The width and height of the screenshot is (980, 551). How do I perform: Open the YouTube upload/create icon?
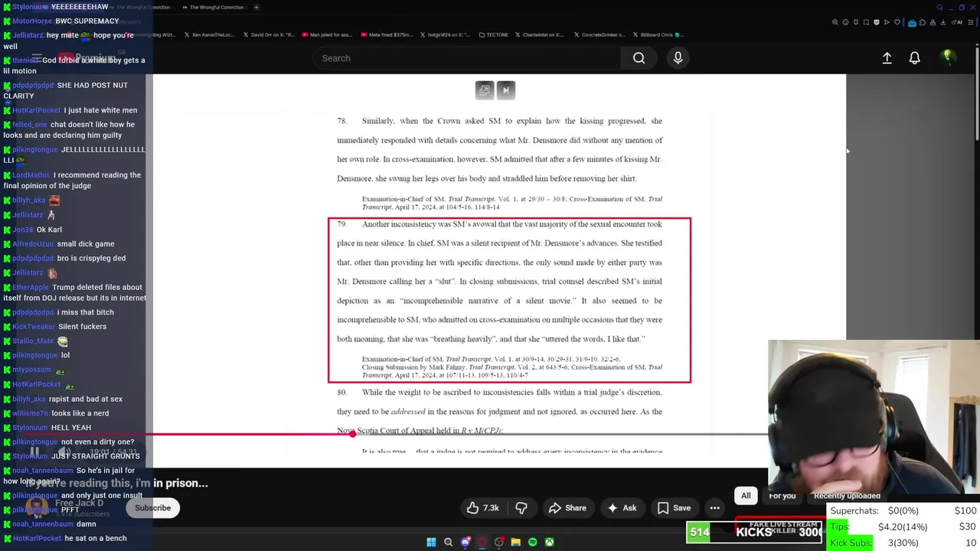(x=887, y=58)
